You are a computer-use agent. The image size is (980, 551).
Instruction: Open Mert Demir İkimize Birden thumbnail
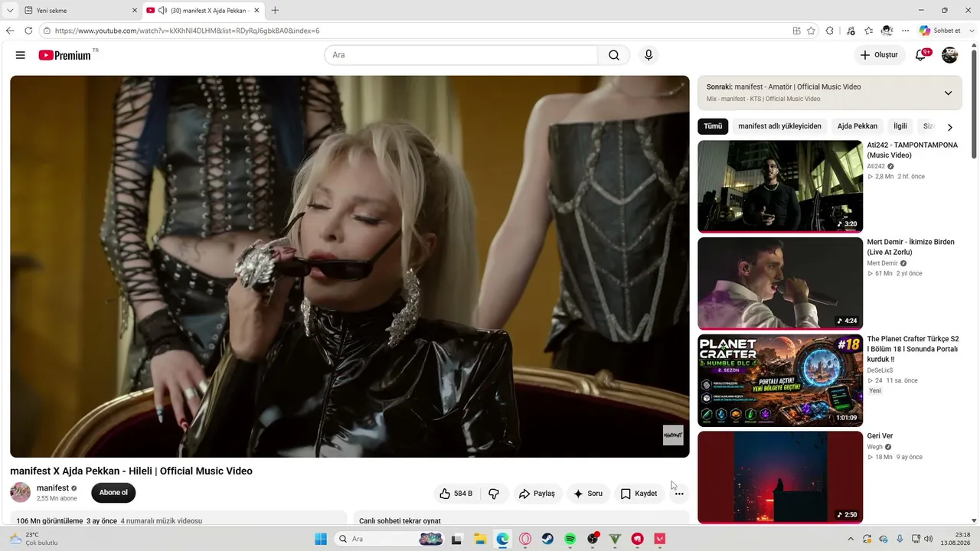click(780, 283)
